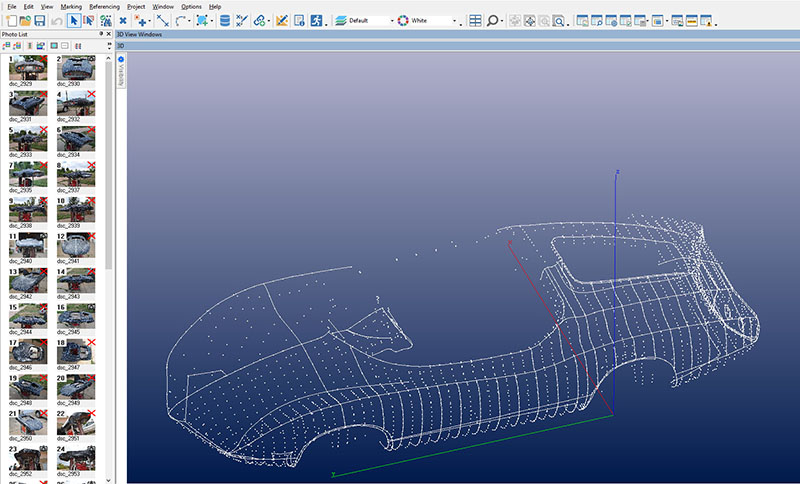800x484 pixels.
Task: Open the Marking menu
Action: pyautogui.click(x=70, y=6)
